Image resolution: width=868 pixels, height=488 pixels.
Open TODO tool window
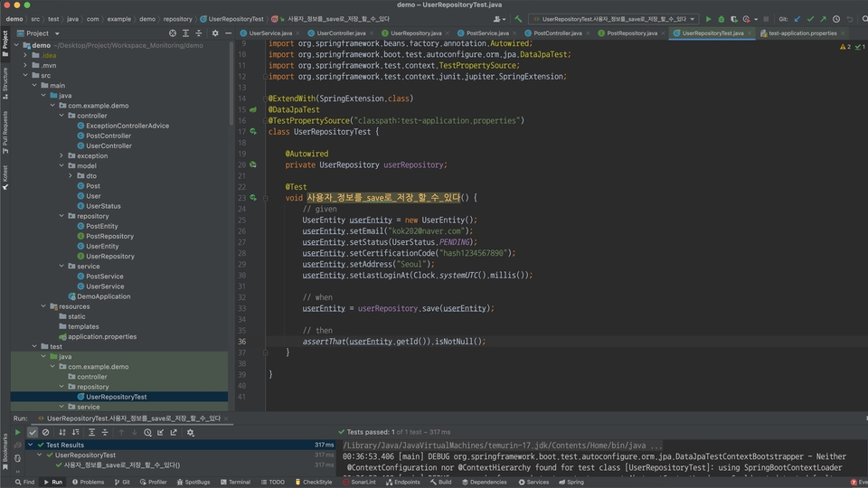(x=273, y=482)
